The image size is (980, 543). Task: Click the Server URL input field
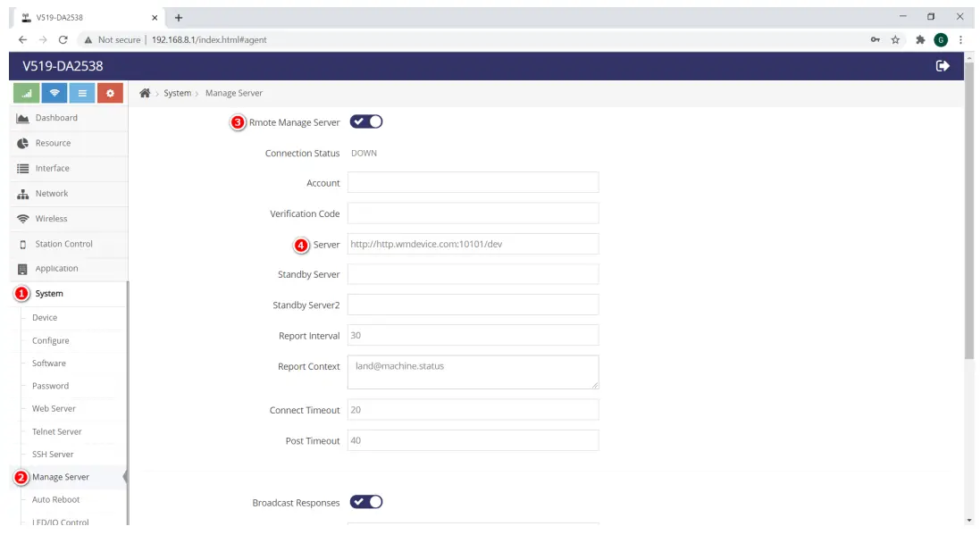473,244
